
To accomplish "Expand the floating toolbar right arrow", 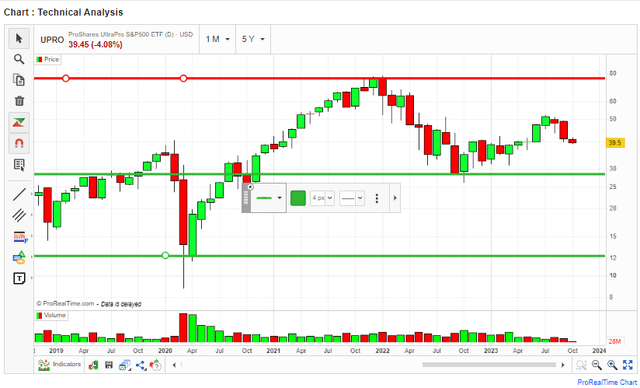I will coord(395,198).
